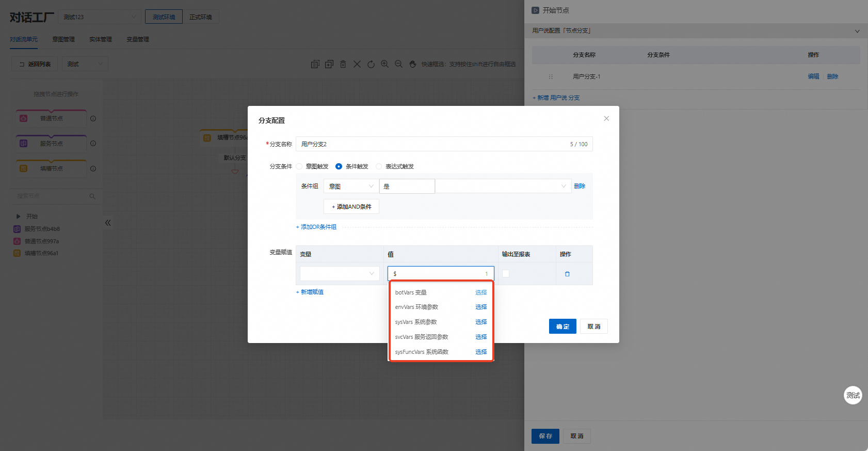Select the hand pan tool icon
The width and height of the screenshot is (868, 451).
[x=413, y=64]
